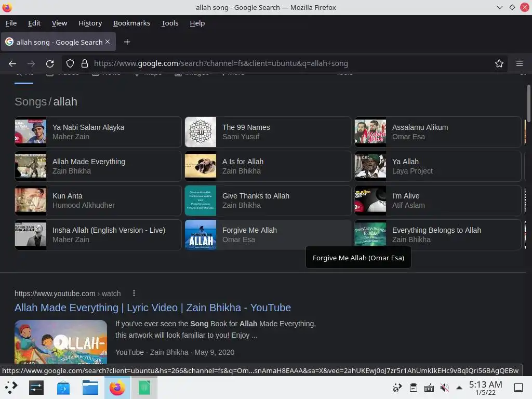Open the History menu
This screenshot has width=532, height=399.
coord(90,23)
